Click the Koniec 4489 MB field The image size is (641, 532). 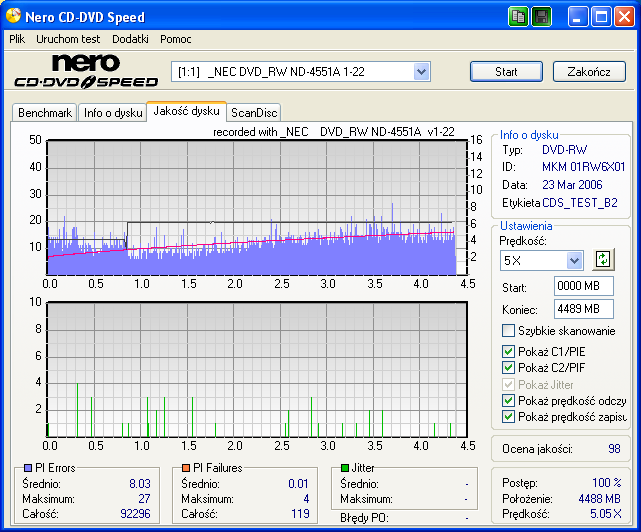click(584, 309)
